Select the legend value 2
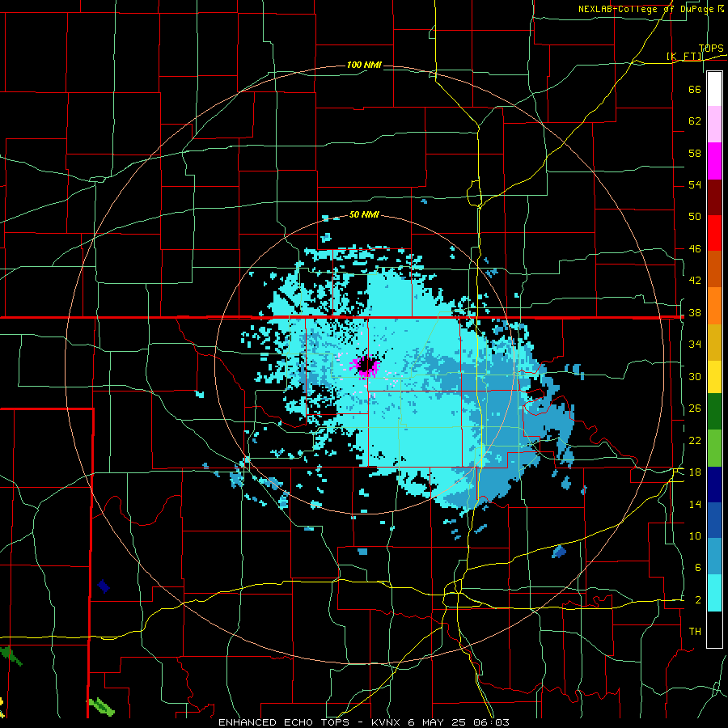The height and width of the screenshot is (728, 728). (x=697, y=600)
